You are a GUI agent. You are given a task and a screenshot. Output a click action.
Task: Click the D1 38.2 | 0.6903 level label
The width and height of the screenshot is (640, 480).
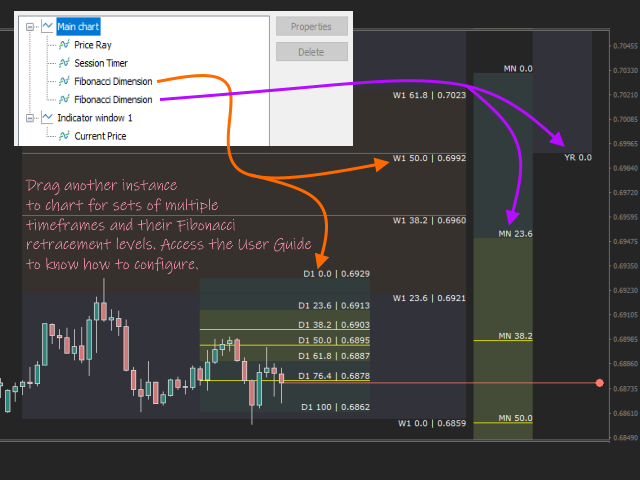pyautogui.click(x=334, y=325)
